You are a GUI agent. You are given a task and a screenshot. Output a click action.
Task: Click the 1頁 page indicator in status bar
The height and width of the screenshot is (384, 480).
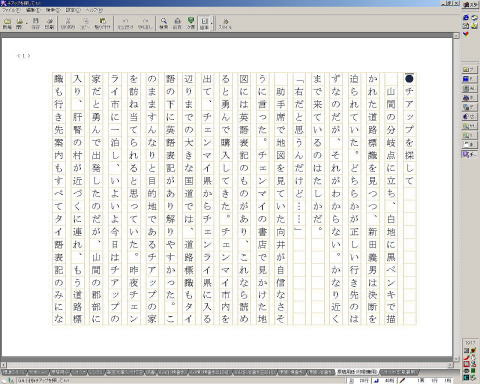[421, 380]
